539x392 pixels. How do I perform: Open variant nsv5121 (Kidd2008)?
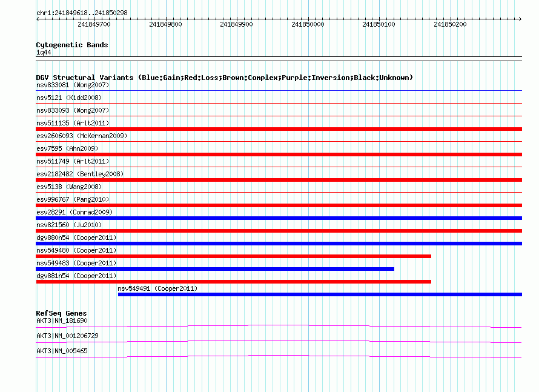pos(69,98)
